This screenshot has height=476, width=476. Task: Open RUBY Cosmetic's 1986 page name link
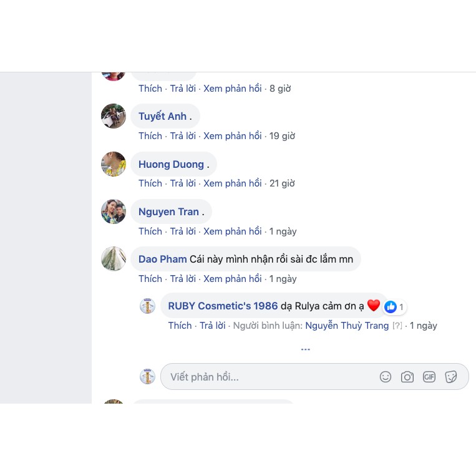click(x=223, y=306)
